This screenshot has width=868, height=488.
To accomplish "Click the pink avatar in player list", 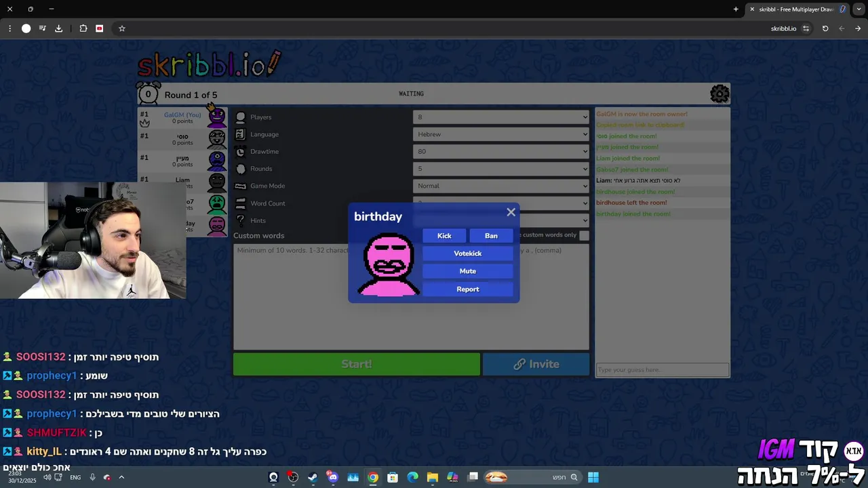I will coord(217,225).
